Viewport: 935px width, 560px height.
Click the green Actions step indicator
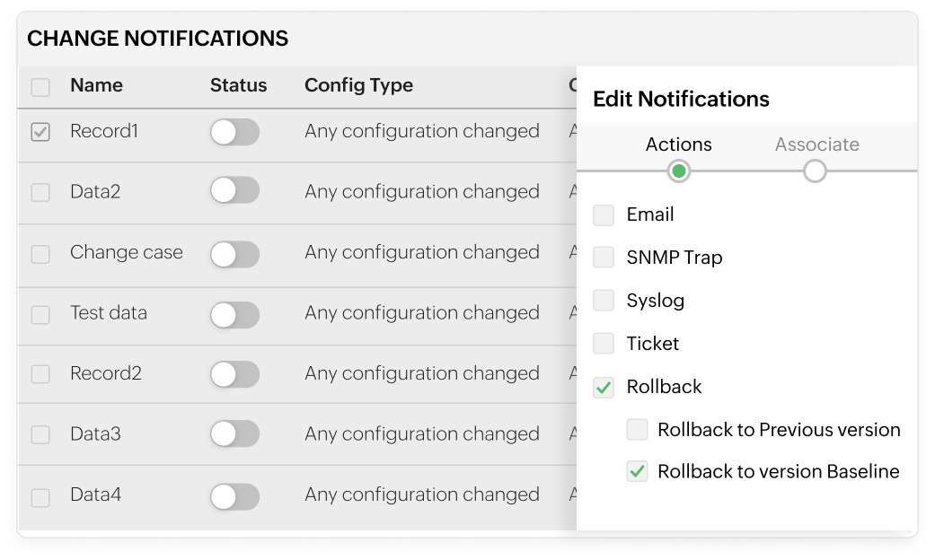pos(678,171)
